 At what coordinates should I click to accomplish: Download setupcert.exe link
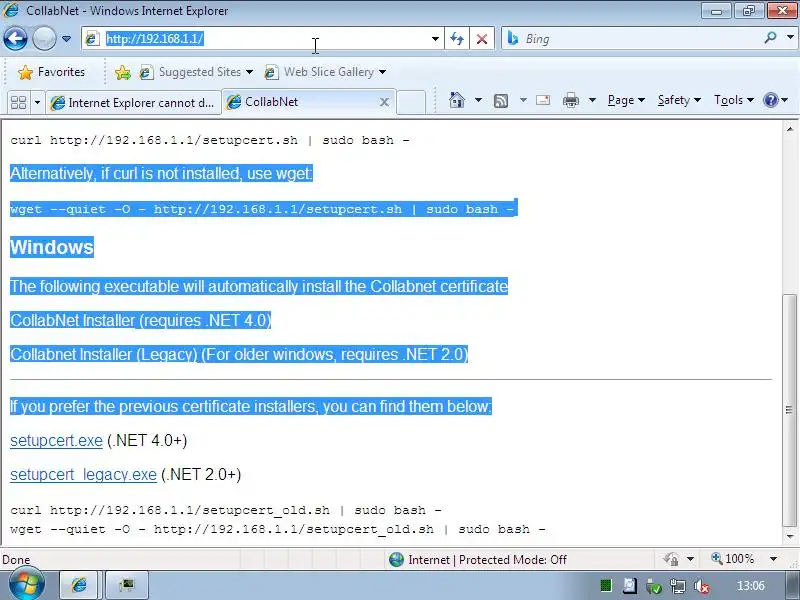pyautogui.click(x=56, y=440)
